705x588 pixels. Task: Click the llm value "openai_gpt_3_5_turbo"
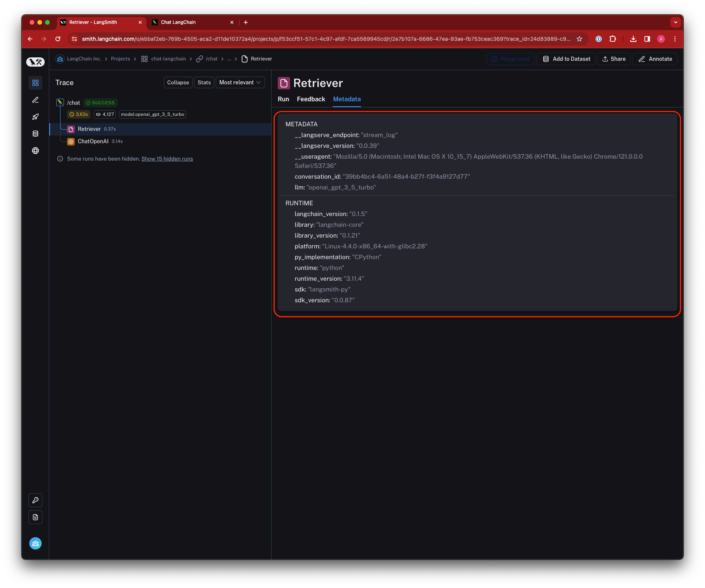(341, 188)
